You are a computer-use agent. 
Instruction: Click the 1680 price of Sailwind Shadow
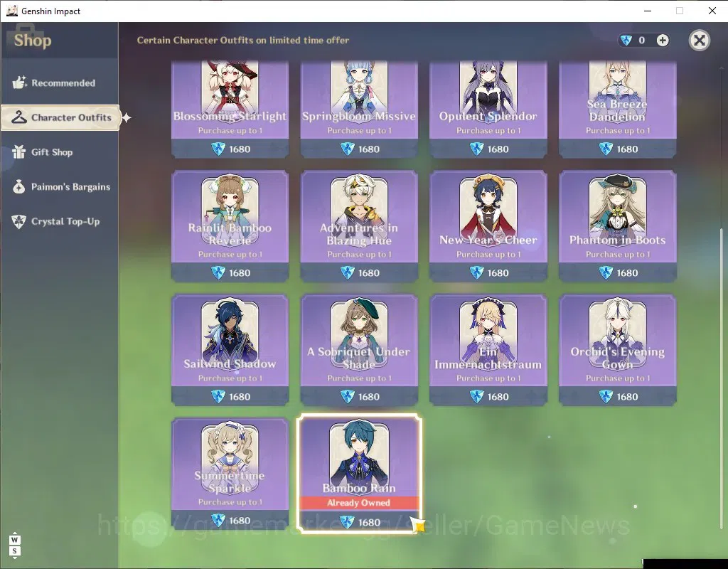240,397
